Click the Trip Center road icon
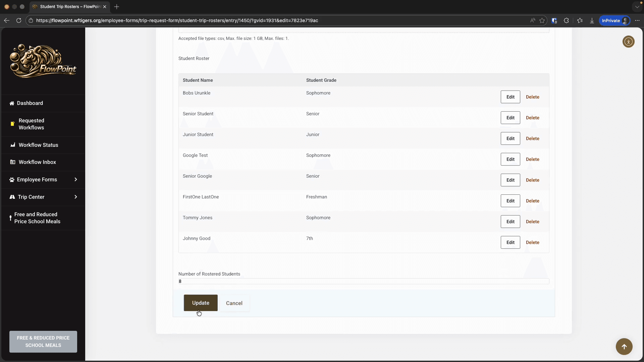 pyautogui.click(x=12, y=197)
